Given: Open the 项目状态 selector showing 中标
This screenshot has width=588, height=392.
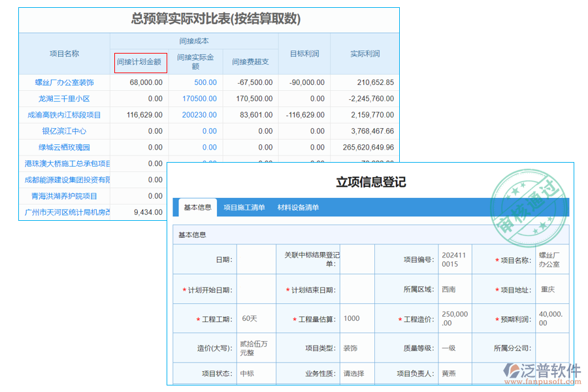Looking at the screenshot, I should [255, 373].
